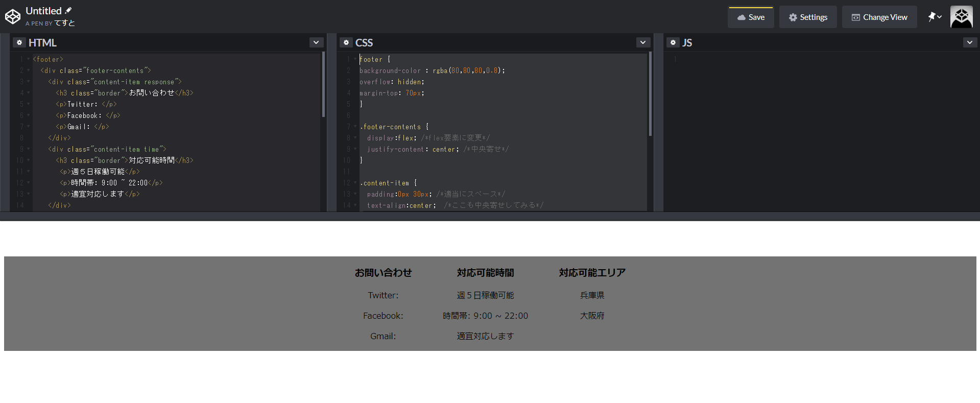Screen dimensions: 980x403
Task: Click the CSS editor vertical scrollbar
Action: (x=650, y=94)
